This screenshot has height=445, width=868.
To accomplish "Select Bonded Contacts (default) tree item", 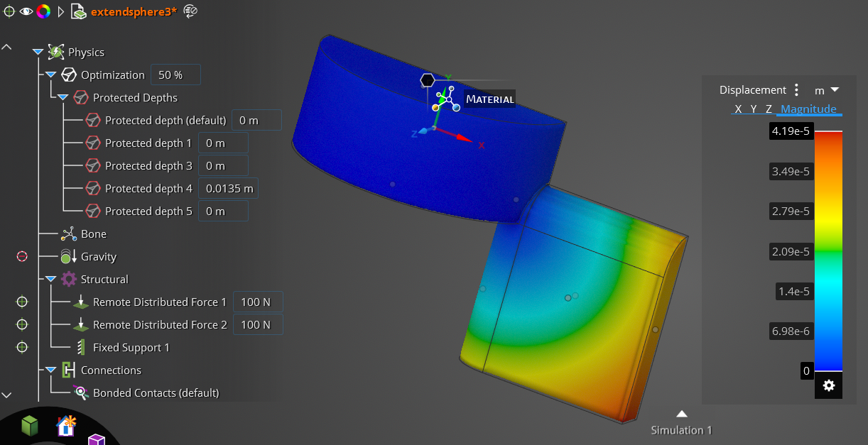I will 156,392.
